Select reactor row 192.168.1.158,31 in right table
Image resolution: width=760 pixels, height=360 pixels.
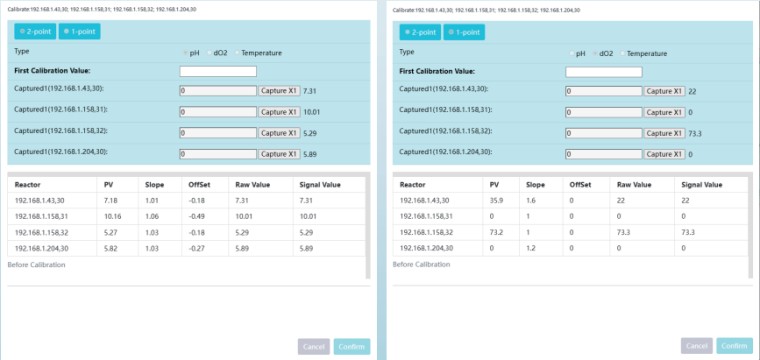[x=570, y=217]
